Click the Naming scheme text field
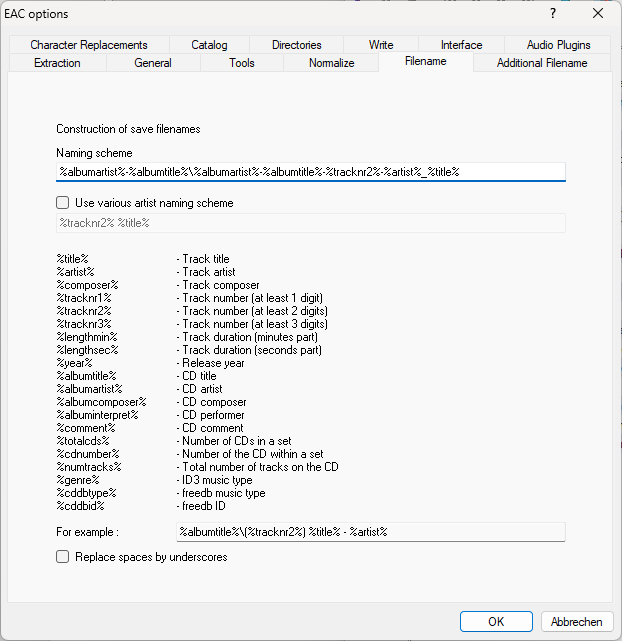The height and width of the screenshot is (641, 622). [x=310, y=172]
